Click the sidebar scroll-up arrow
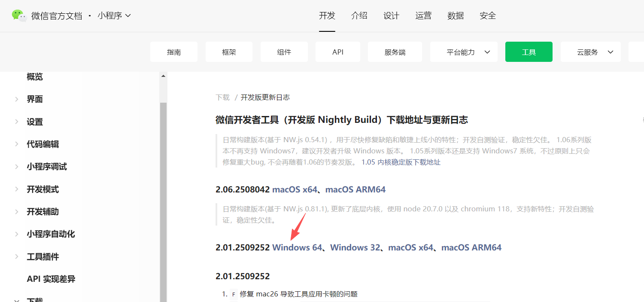Image resolution: width=644 pixels, height=302 pixels. click(163, 76)
